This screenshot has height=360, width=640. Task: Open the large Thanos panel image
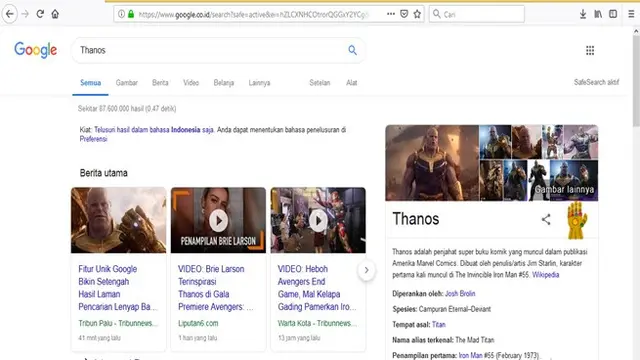point(432,163)
